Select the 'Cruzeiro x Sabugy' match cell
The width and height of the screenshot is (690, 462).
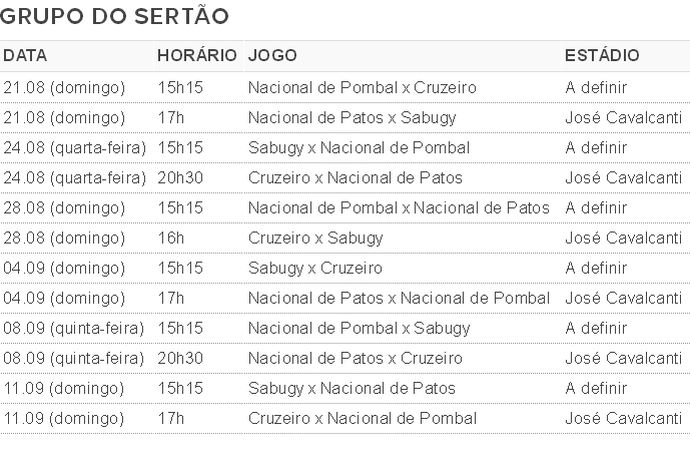point(315,238)
